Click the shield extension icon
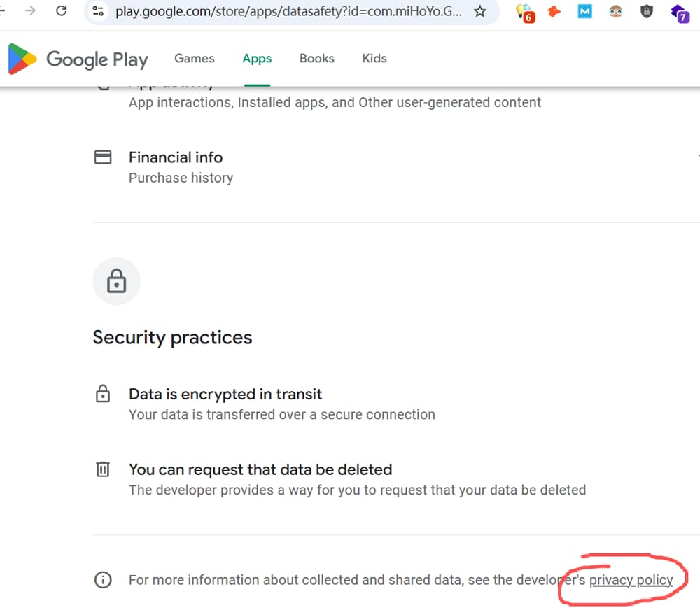Image resolution: width=700 pixels, height=610 pixels. (646, 11)
